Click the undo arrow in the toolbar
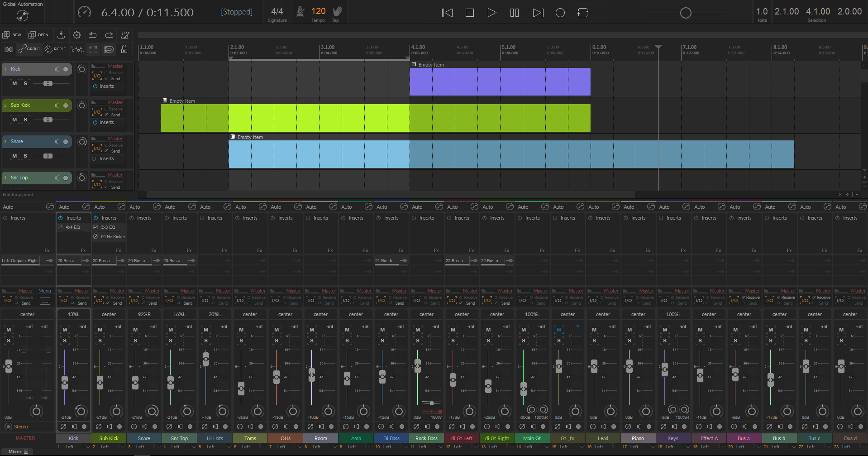 coord(93,35)
